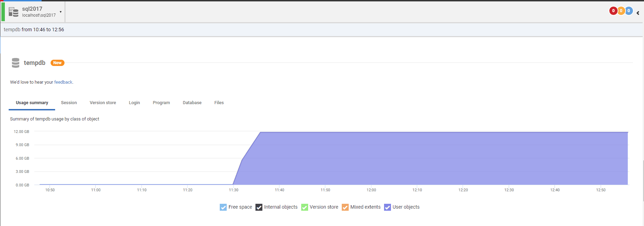Collapse panel using the left arrow icon
The height and width of the screenshot is (226, 644).
[x=638, y=13]
